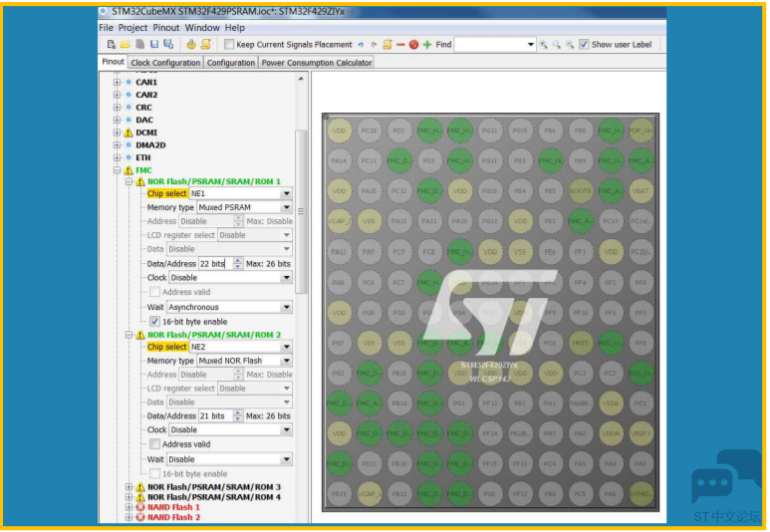The height and width of the screenshot is (532, 770).
Task: Click the warning icon beside NOR Flash/PSRAM/SRAM/ROM 4
Action: (x=140, y=497)
